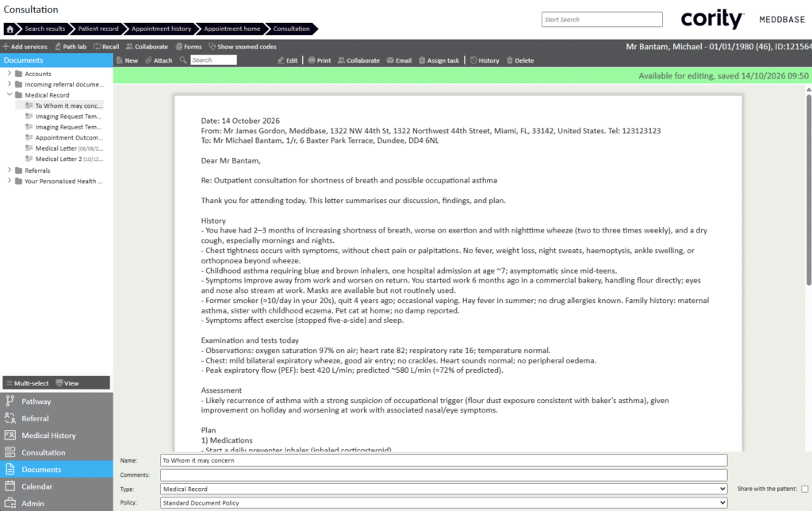This screenshot has width=812, height=511.
Task: Open Medical History in the sidebar
Action: pos(56,436)
